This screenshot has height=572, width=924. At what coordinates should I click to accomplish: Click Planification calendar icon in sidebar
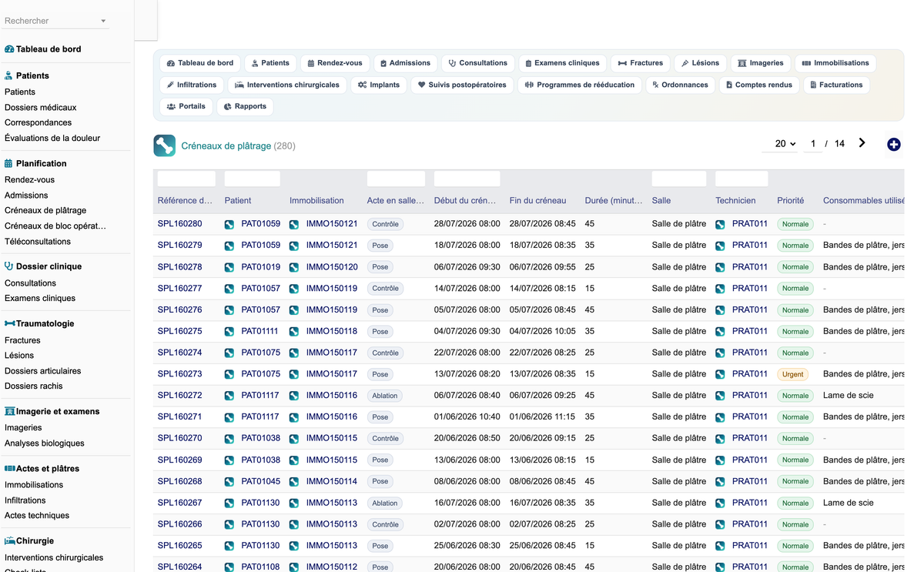pyautogui.click(x=9, y=163)
